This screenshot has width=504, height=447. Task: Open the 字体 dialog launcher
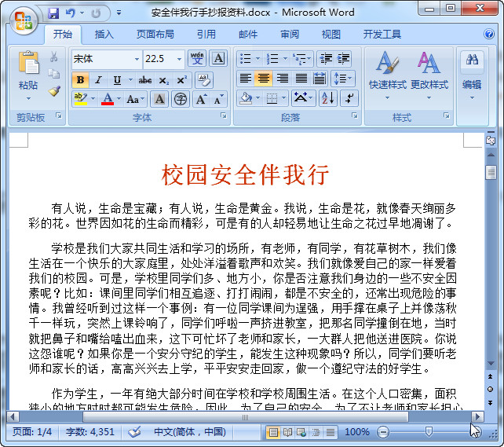pos(224,115)
